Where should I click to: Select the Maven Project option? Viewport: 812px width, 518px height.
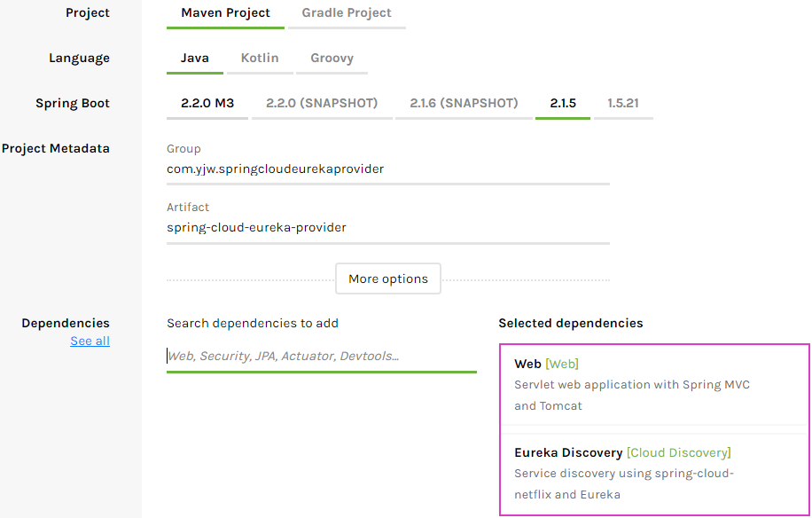225,13
